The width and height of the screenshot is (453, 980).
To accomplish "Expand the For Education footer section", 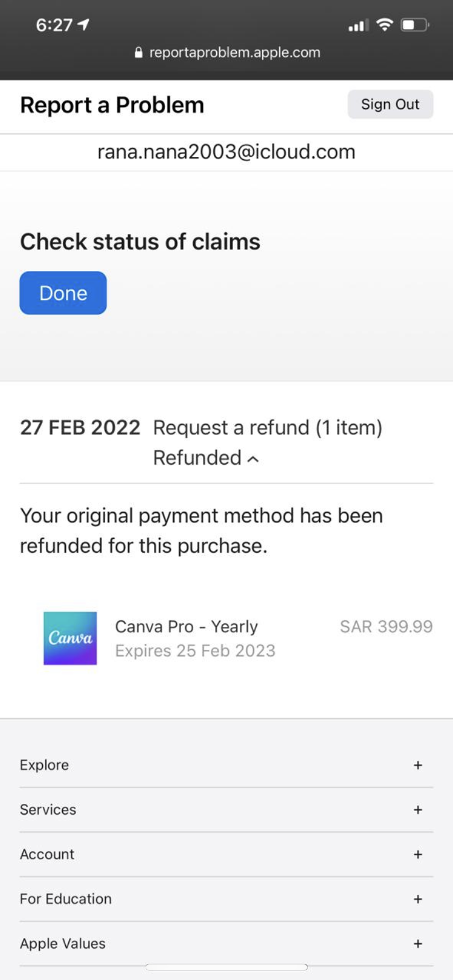I will (x=226, y=899).
